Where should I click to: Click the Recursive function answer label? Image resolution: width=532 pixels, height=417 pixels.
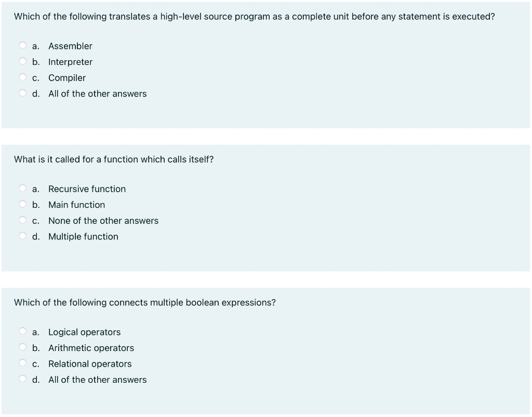point(87,189)
